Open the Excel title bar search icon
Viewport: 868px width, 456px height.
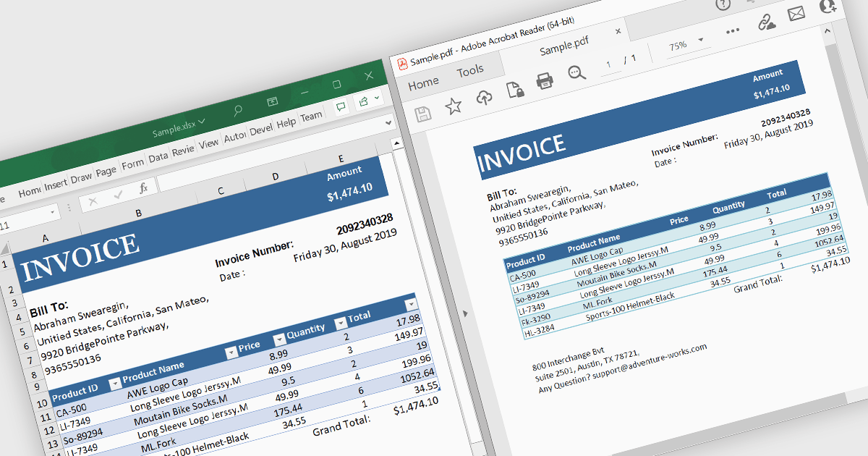pos(237,111)
